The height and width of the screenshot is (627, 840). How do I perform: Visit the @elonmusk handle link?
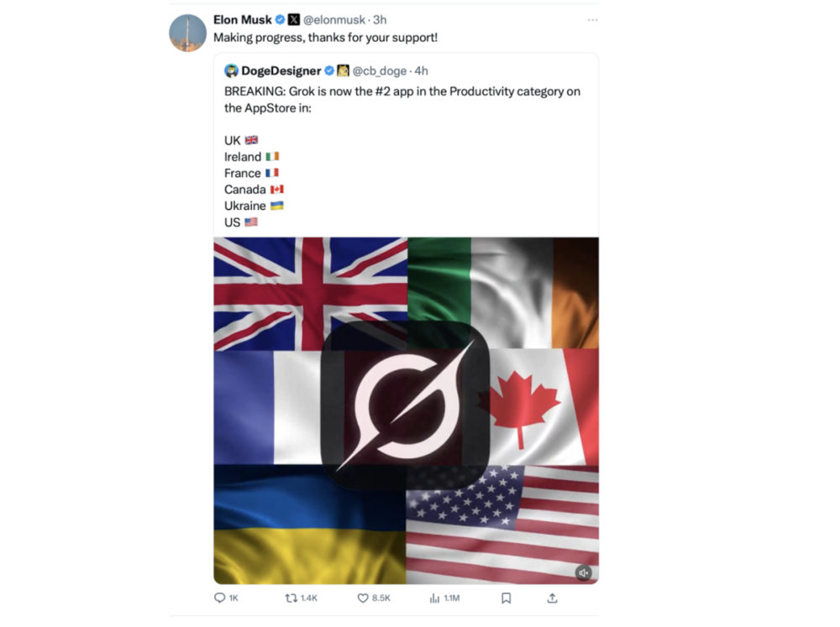333,20
